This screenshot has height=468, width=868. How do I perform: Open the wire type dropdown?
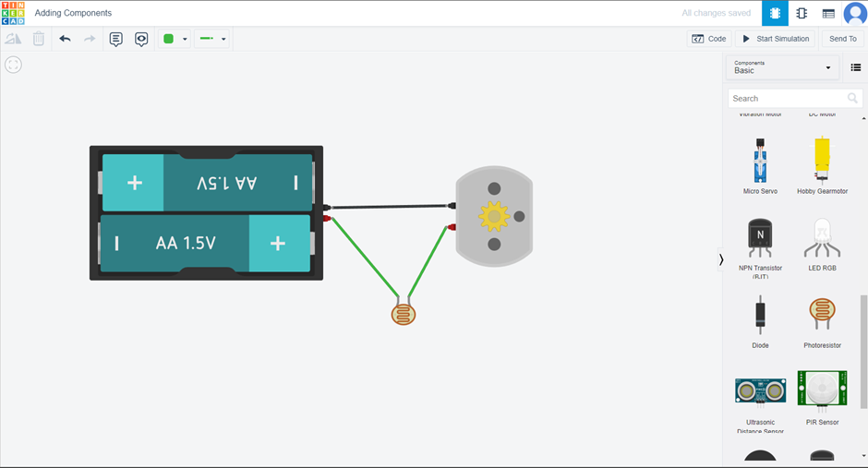click(x=212, y=39)
